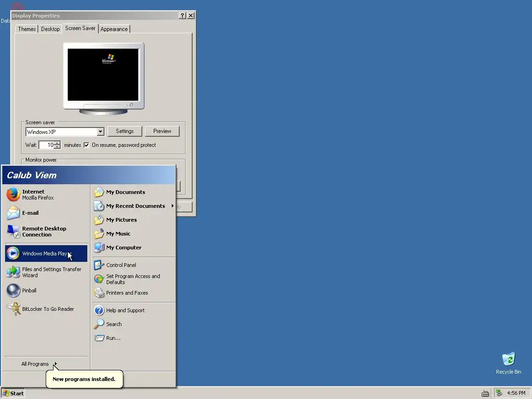Click the screen saver Settings button
Screen dimensions: 532x399
(125, 131)
